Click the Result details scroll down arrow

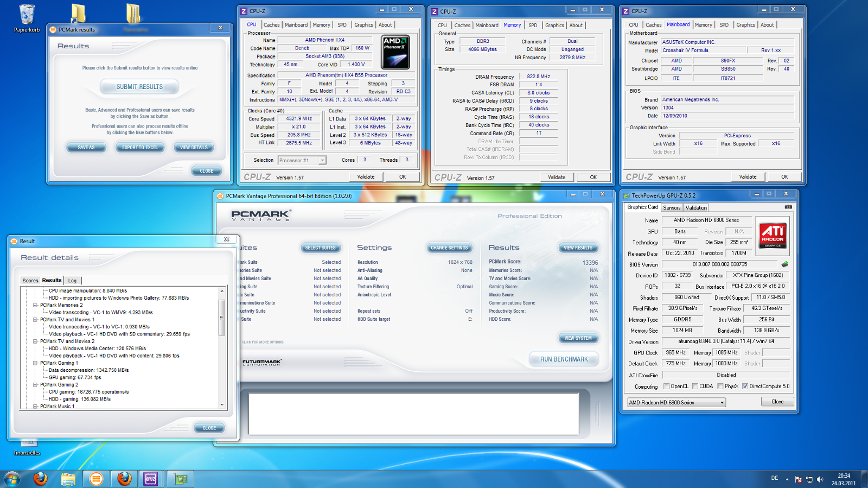point(221,404)
